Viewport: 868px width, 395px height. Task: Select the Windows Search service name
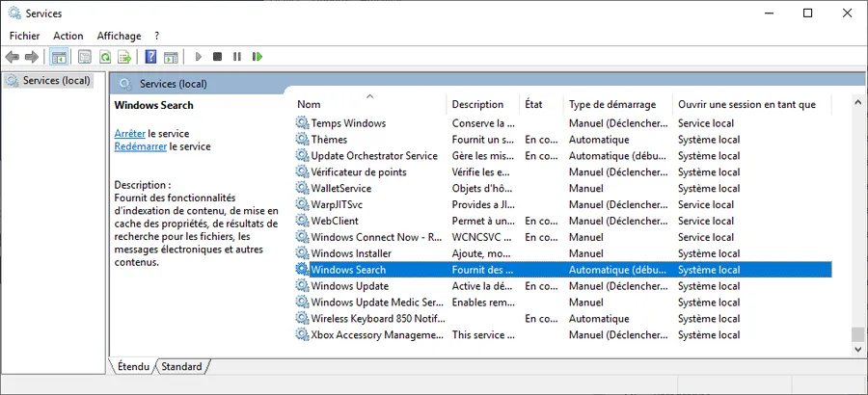(348, 270)
